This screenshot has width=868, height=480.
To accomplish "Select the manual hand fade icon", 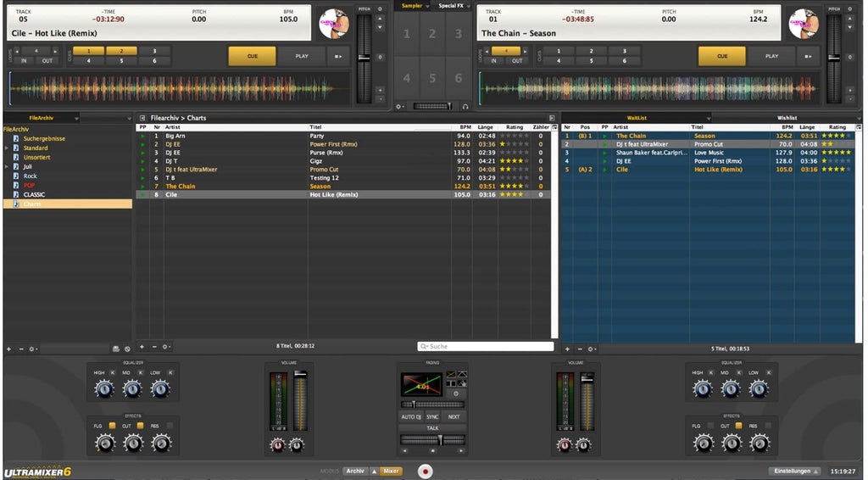I will point(462,383).
